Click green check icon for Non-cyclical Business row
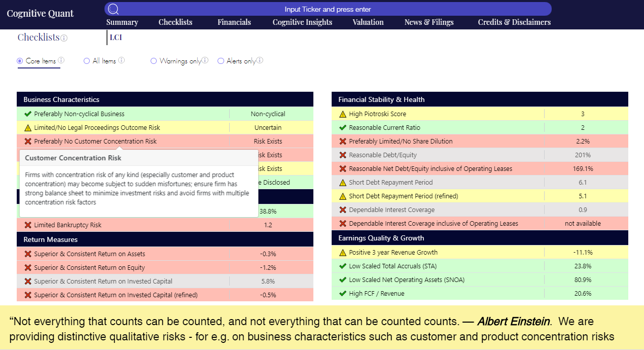 point(28,114)
